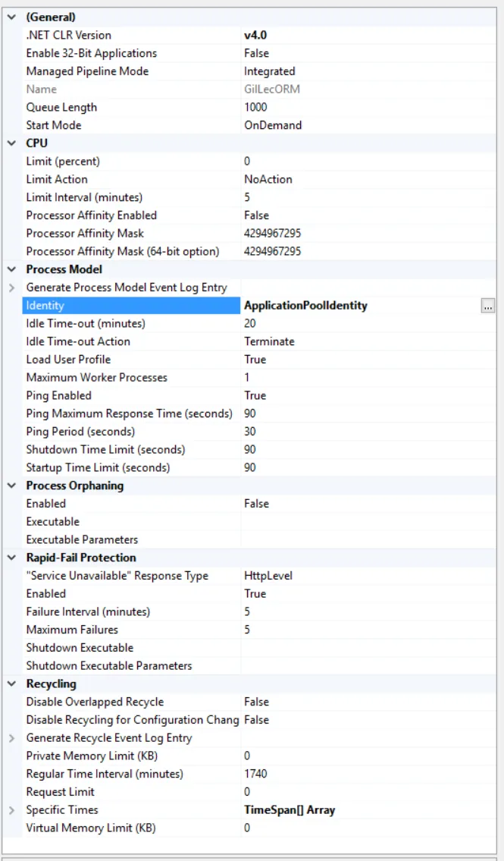Click the Maximum Worker Processes property row
The height and width of the screenshot is (861, 504).
[x=97, y=378]
